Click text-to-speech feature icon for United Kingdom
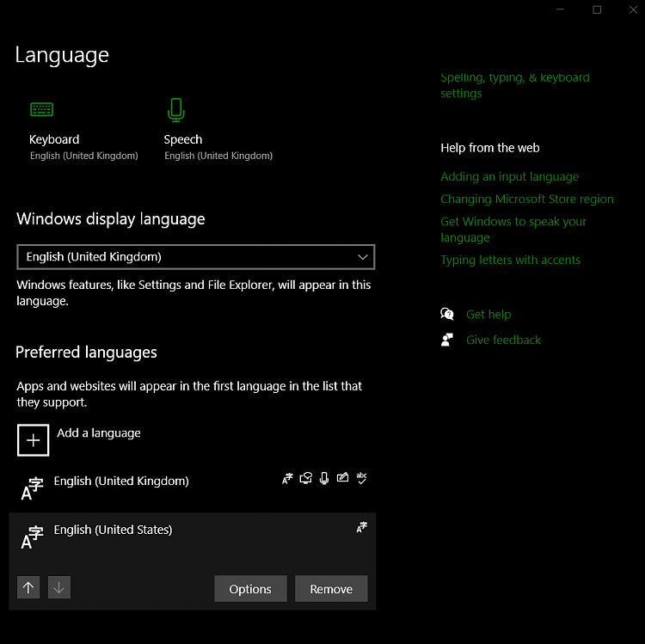The width and height of the screenshot is (645, 644). [x=305, y=478]
